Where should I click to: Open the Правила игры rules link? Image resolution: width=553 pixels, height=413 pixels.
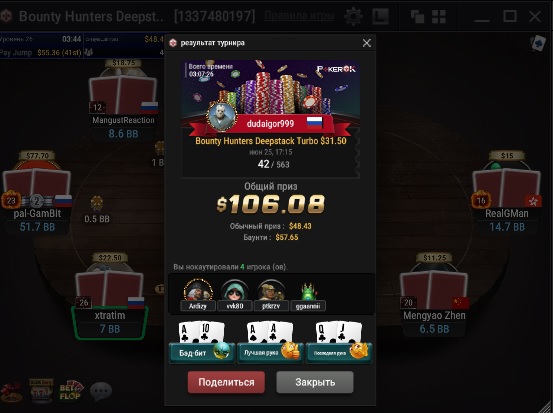click(299, 16)
